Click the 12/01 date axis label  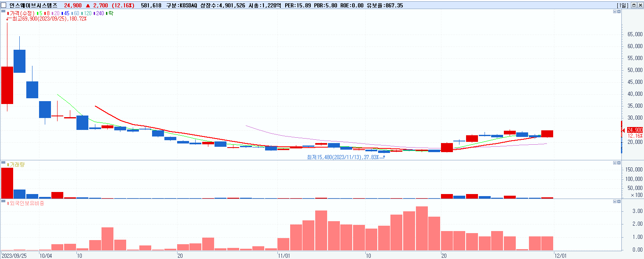561,255
